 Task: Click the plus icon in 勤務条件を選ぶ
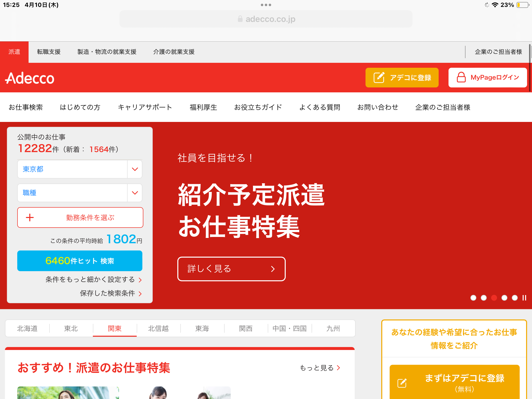[x=30, y=217]
